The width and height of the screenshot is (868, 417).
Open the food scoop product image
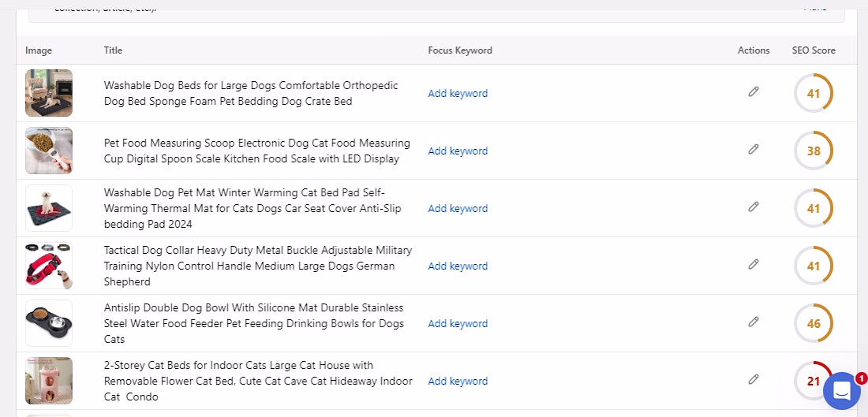pyautogui.click(x=49, y=151)
